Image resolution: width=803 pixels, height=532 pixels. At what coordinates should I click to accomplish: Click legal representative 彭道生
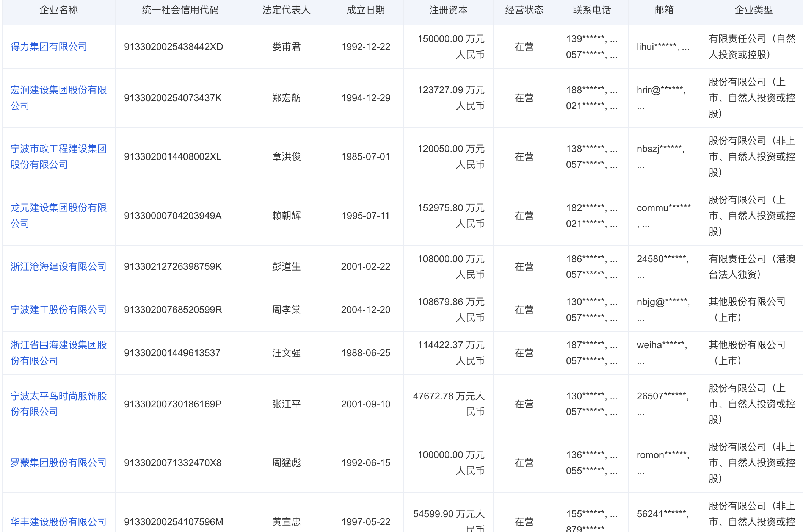click(x=287, y=266)
